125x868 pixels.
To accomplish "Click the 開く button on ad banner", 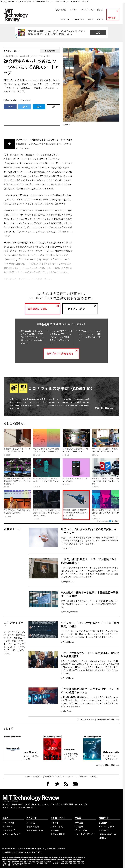I will 98,33.
